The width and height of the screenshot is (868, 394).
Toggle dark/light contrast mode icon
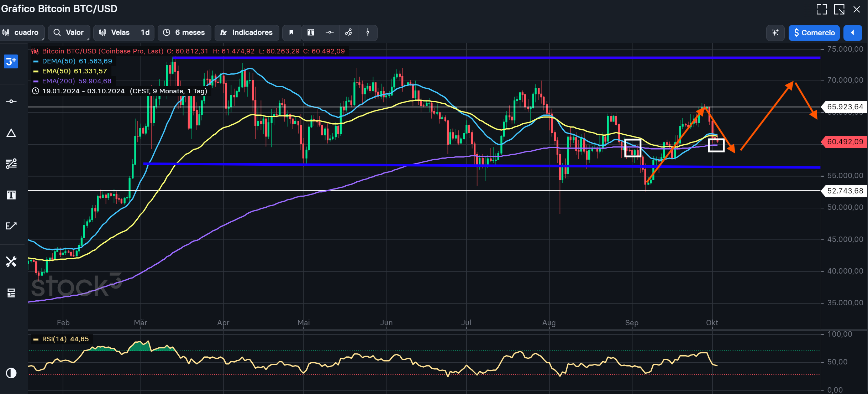[x=11, y=373]
